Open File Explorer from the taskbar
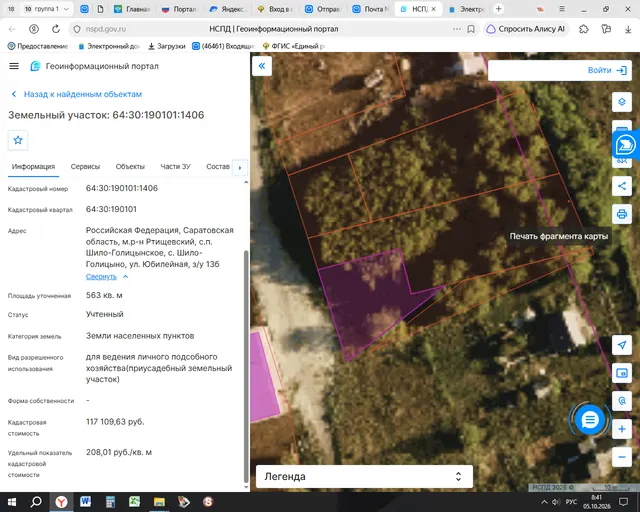This screenshot has width=640, height=512. (x=159, y=502)
